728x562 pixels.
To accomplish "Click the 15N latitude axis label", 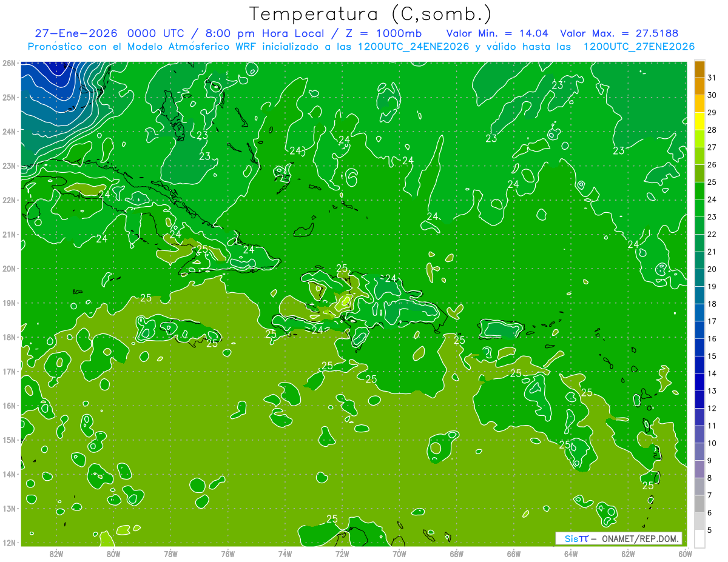I will [x=8, y=440].
